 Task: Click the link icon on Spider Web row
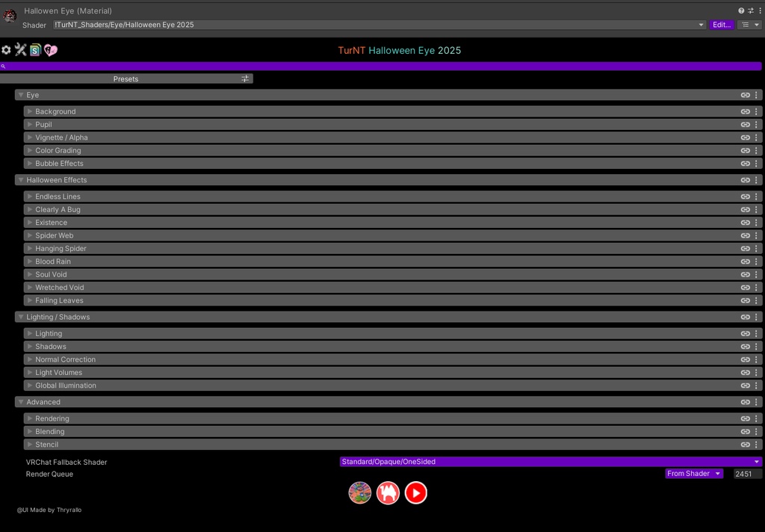point(746,236)
